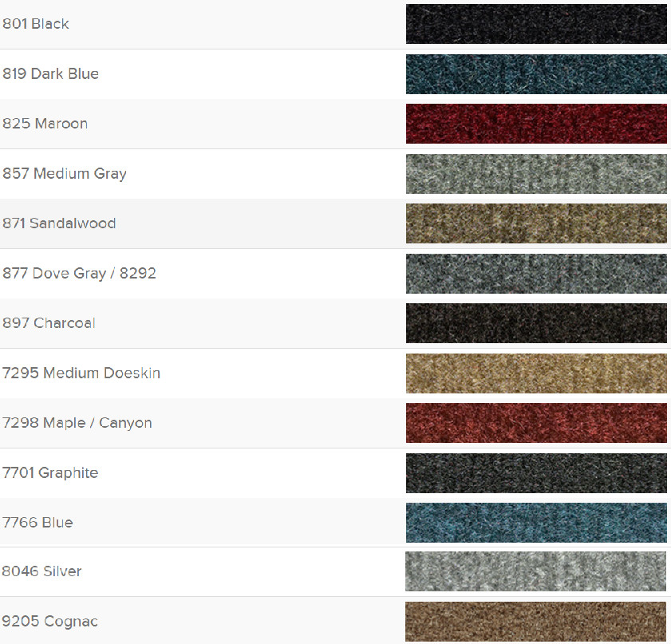Click the 801 Black carpet swatch
The image size is (671, 644).
(x=536, y=24)
